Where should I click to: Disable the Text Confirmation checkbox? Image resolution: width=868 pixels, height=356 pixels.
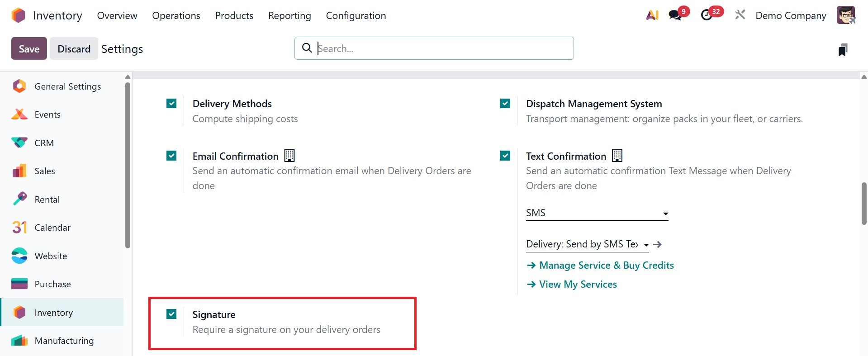[x=505, y=156]
